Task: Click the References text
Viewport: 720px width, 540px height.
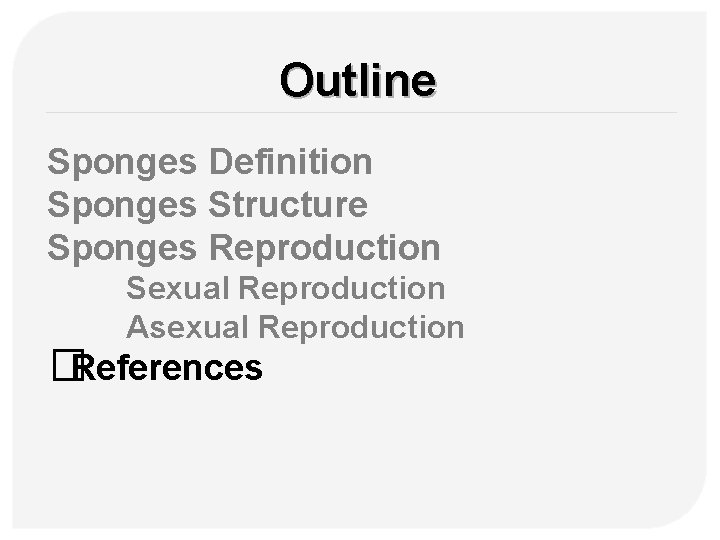Action: [170, 369]
